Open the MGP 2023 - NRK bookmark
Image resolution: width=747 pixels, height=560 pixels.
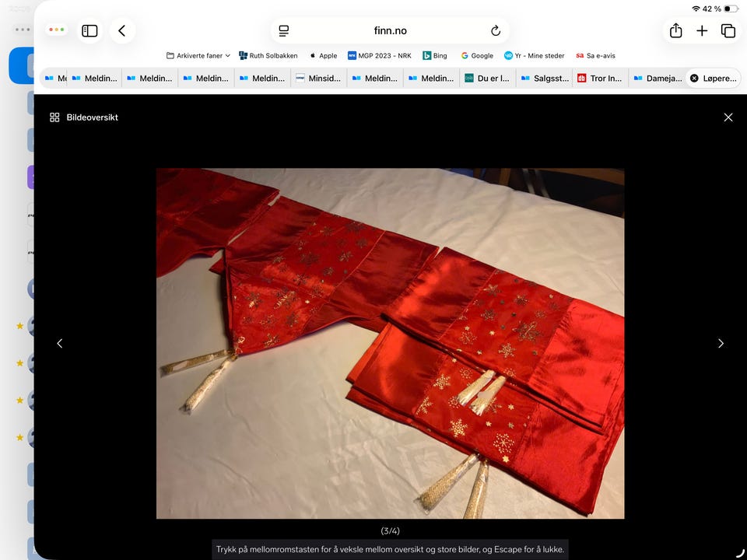[x=380, y=56]
